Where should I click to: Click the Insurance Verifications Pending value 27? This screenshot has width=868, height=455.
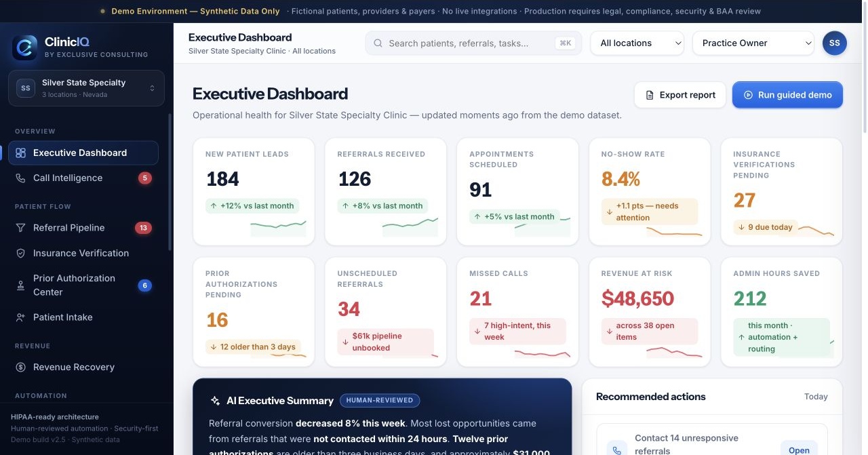click(744, 201)
